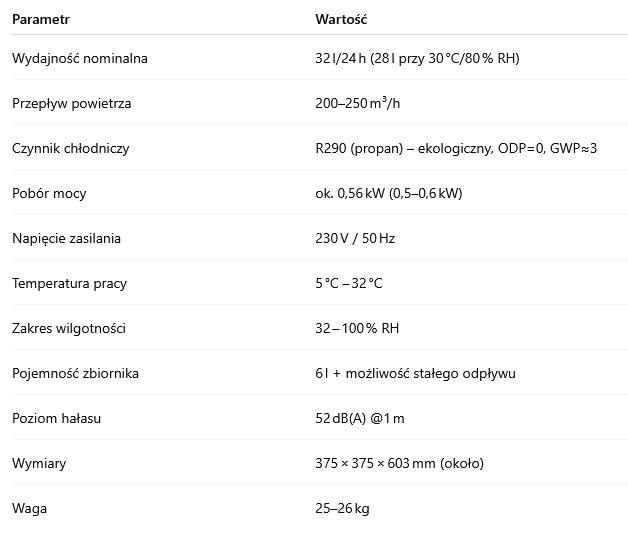Click the 25–26 kg weight value
The image size is (628, 537).
tap(342, 508)
